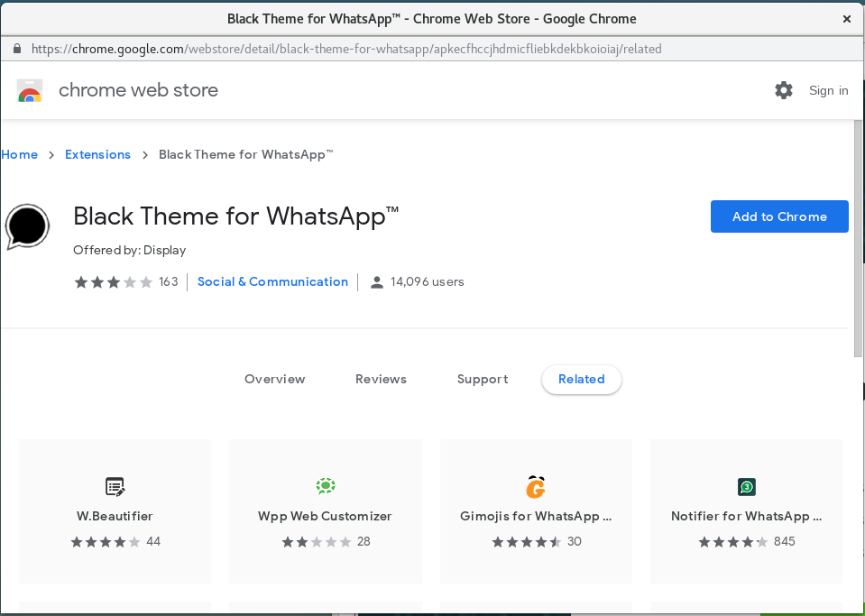Click the Wpp Web Customizer green icon
Viewport: 865px width, 616px height.
pos(326,486)
